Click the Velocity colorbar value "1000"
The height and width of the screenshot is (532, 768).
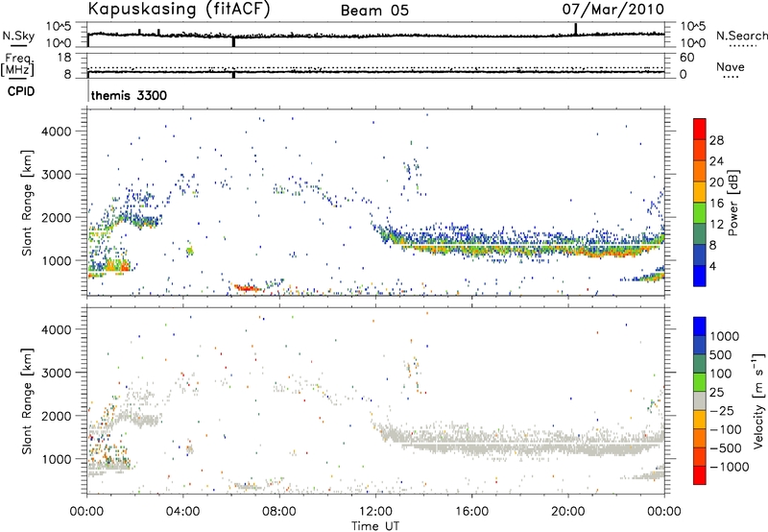pyautogui.click(x=725, y=335)
